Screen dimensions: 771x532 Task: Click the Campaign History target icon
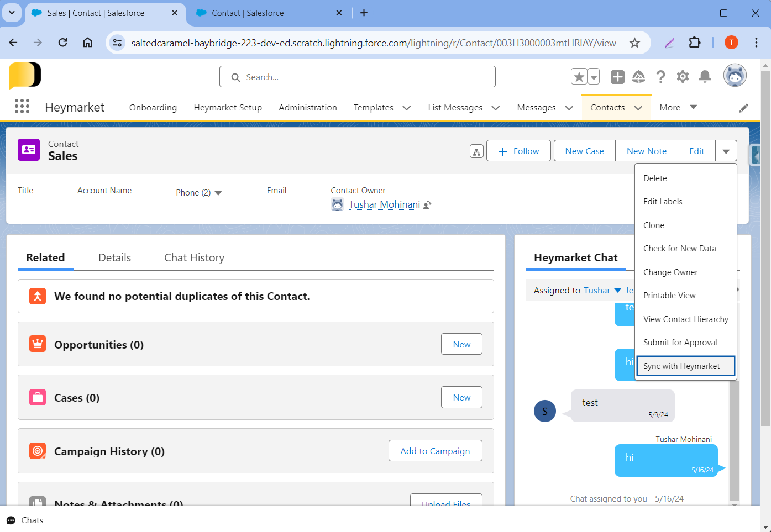tap(38, 451)
